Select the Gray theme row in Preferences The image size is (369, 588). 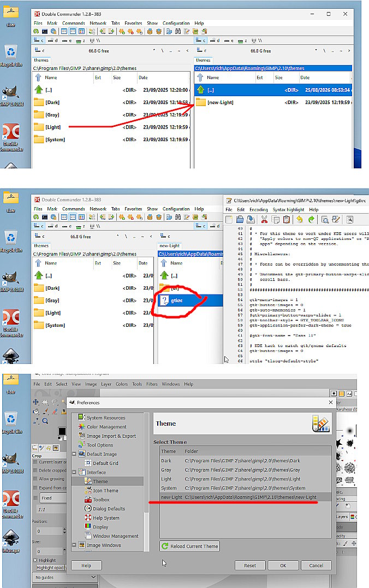pyautogui.click(x=246, y=469)
